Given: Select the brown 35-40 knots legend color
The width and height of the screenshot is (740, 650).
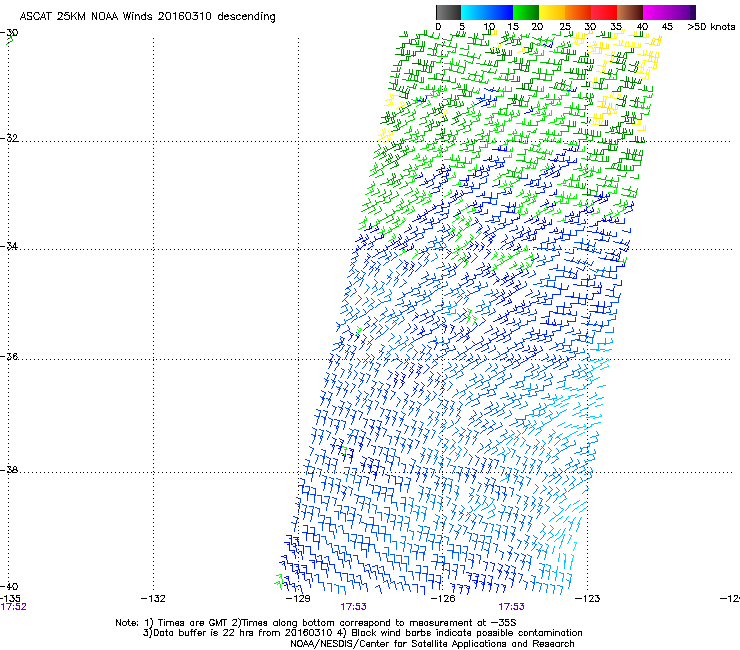Looking at the screenshot, I should click(x=630, y=12).
